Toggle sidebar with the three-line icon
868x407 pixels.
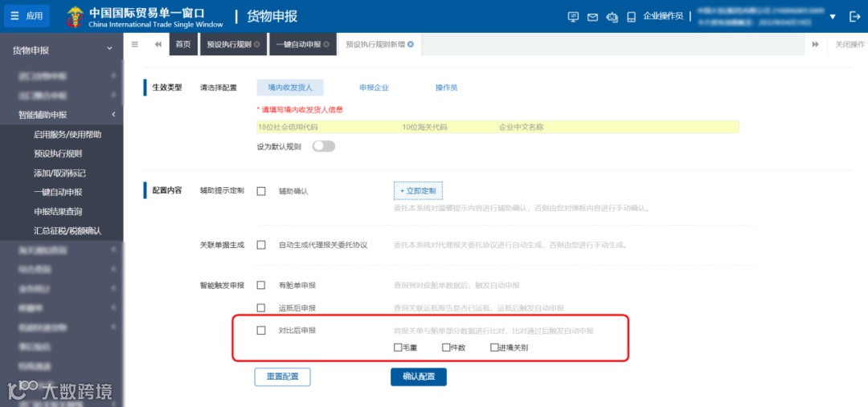(x=134, y=44)
